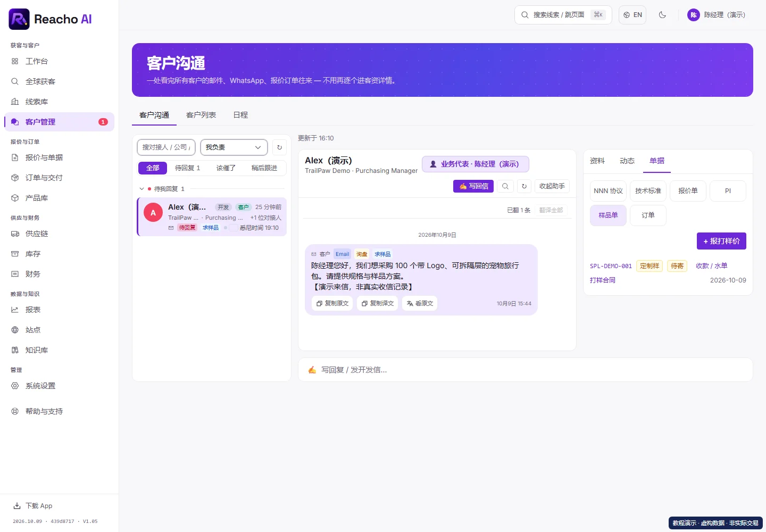Focus the 搜对接人 / 公司 search field
This screenshot has height=532, width=766.
pos(166,147)
